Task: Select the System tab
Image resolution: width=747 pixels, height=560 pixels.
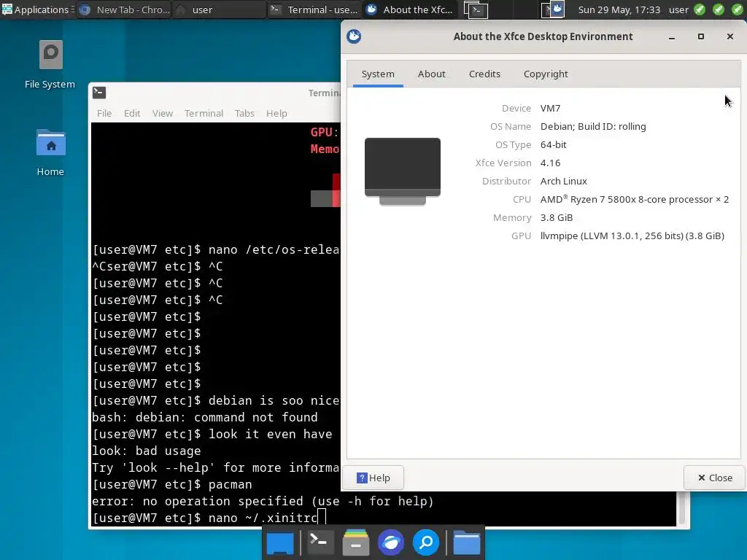Action: pyautogui.click(x=378, y=74)
